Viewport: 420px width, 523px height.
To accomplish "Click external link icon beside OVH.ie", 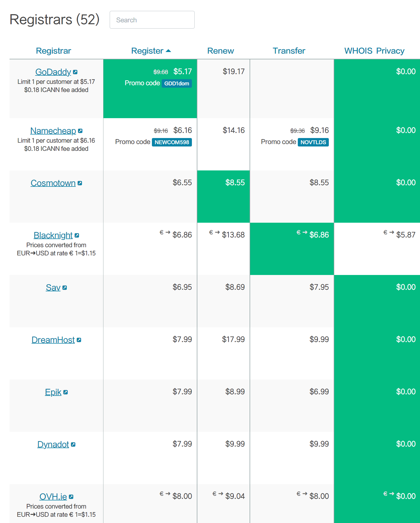I will pos(71,497).
